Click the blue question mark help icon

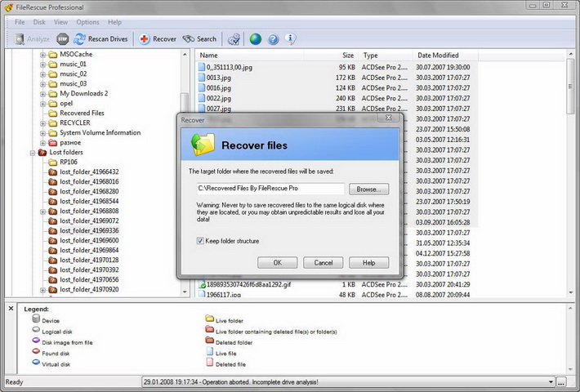coord(274,38)
